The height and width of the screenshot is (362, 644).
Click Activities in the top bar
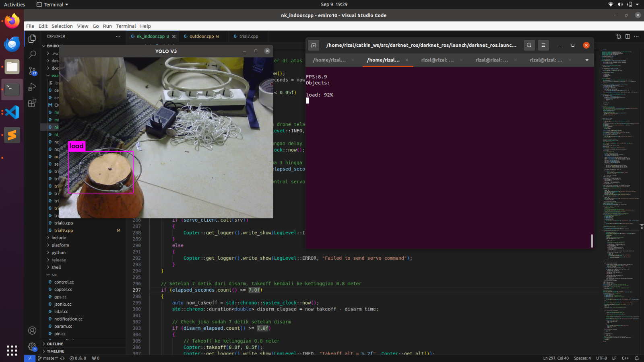(x=14, y=4)
